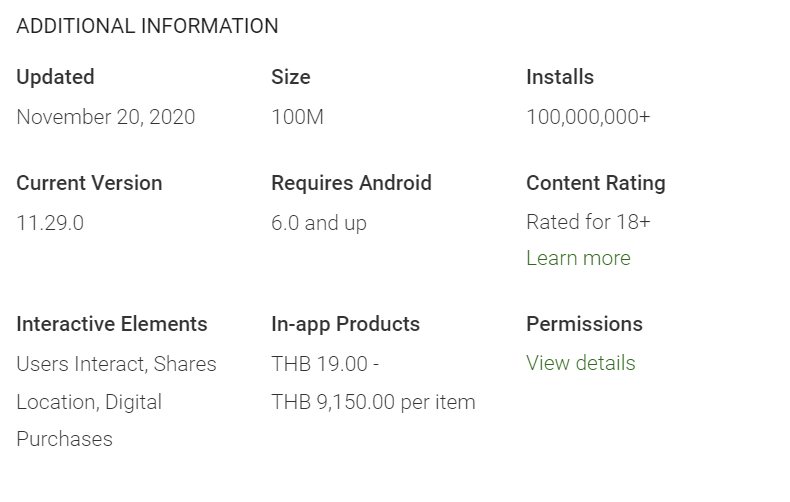Click the November 20, 2020 date text
This screenshot has height=502, width=790.
pos(106,117)
